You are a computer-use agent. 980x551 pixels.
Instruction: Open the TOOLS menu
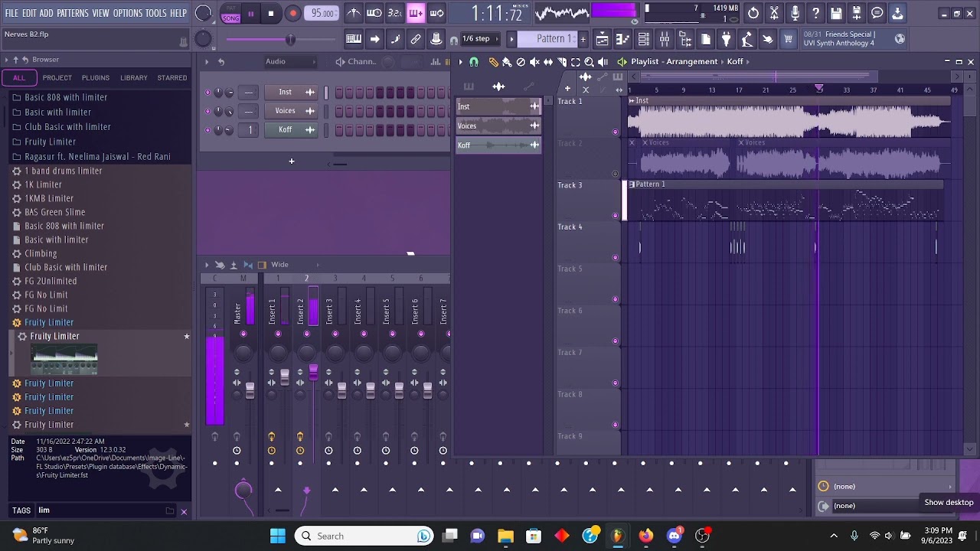(155, 13)
